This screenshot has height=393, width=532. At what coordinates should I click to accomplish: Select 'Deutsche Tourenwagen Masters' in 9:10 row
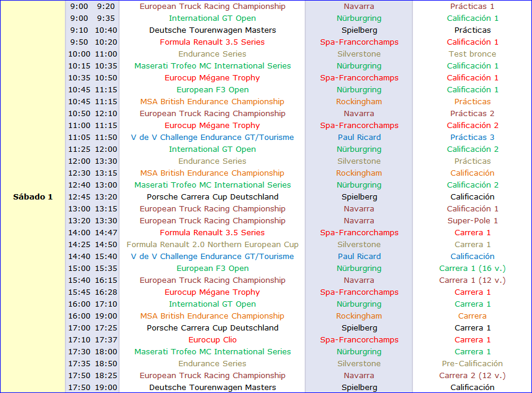[212, 30]
